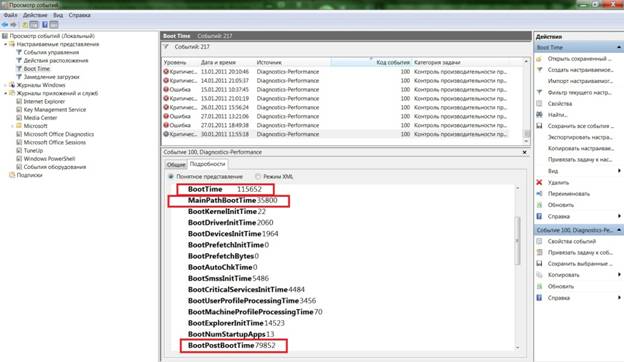Open the Вид submenu arrow in actions

point(619,171)
